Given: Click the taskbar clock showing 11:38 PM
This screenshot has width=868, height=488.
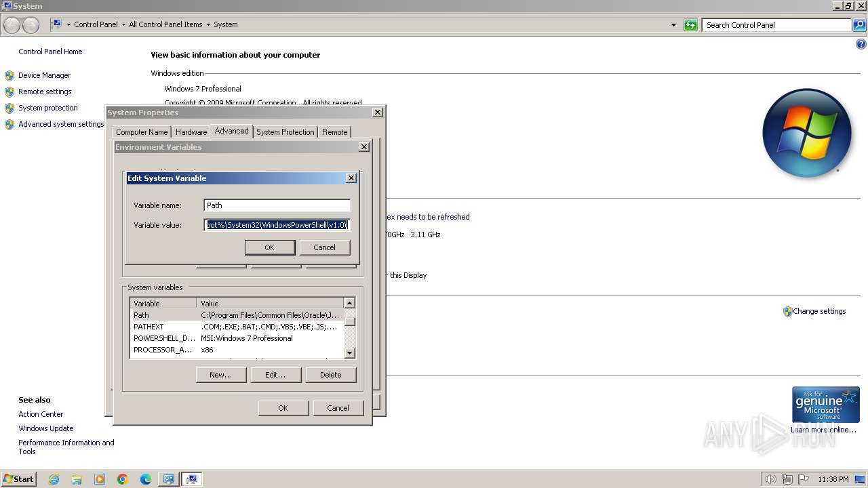Looking at the screenshot, I should click(x=833, y=479).
